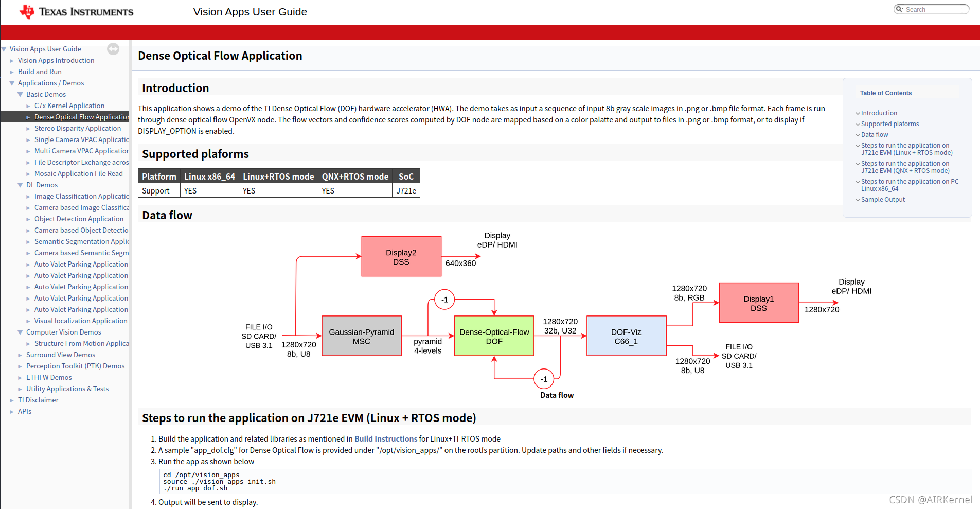Jump to Supported plaforms in Table of Contents
980x509 pixels.
[890, 124]
